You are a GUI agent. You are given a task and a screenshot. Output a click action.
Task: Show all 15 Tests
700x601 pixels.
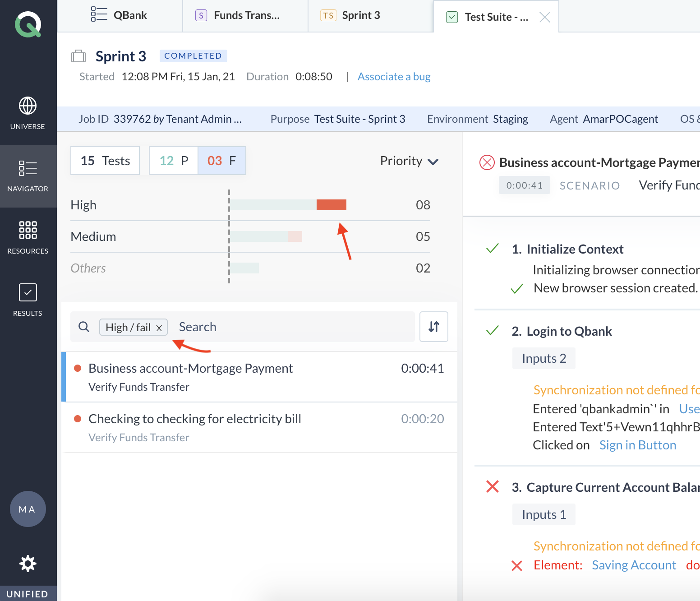(x=105, y=161)
